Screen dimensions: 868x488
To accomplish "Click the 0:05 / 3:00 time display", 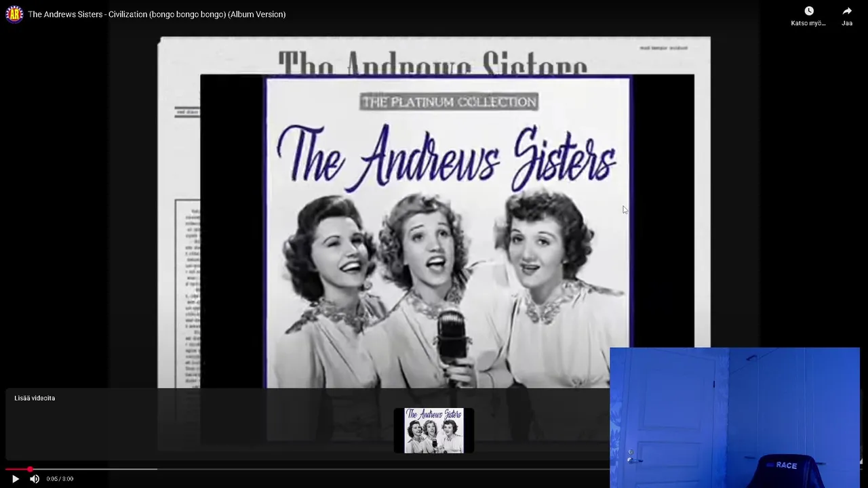I will [60, 479].
